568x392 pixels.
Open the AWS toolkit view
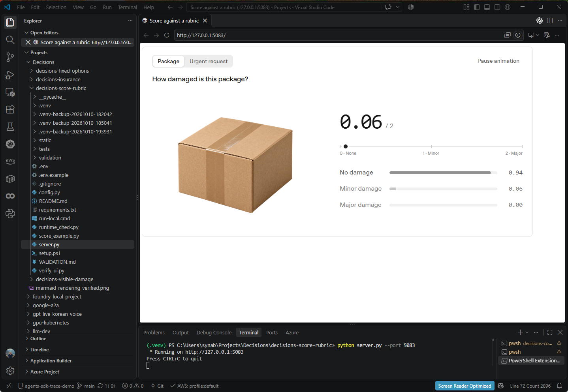point(10,161)
